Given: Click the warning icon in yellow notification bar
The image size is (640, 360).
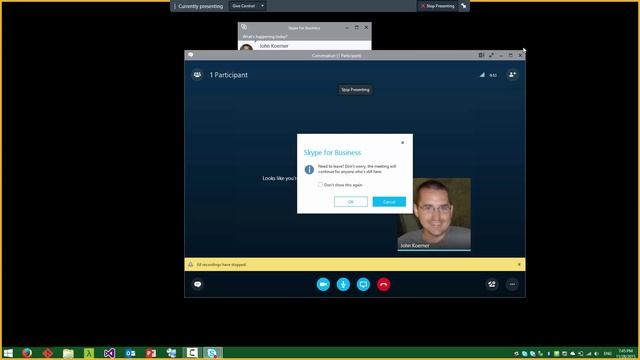Looking at the screenshot, I should pos(191,264).
